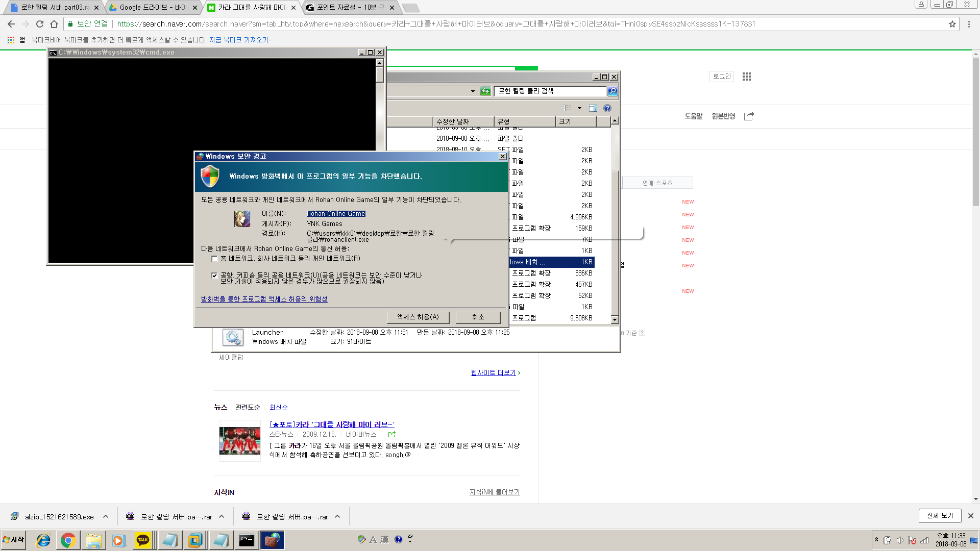Open the Explorer address bar dropdown
Viewport: 980px width, 551px height.
(x=473, y=91)
